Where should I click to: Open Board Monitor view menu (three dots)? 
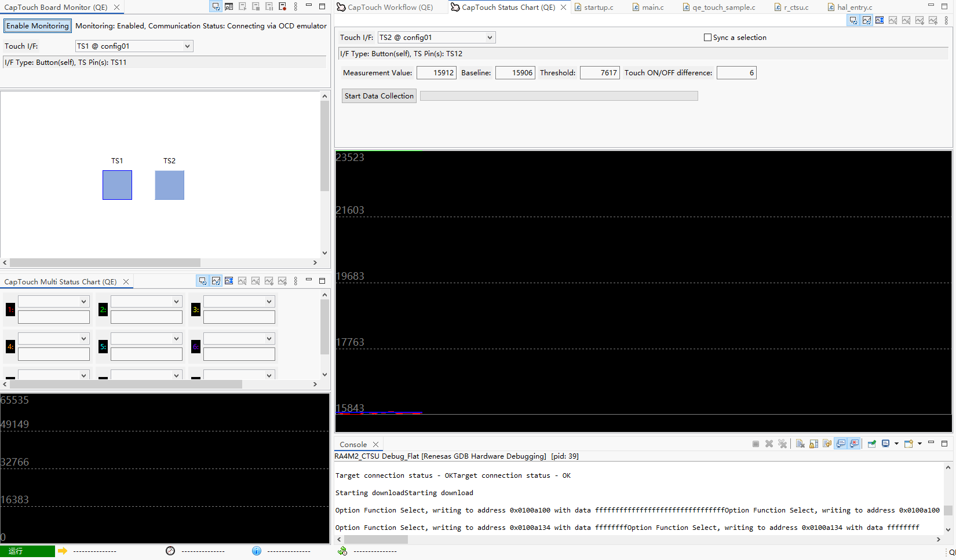pos(295,7)
